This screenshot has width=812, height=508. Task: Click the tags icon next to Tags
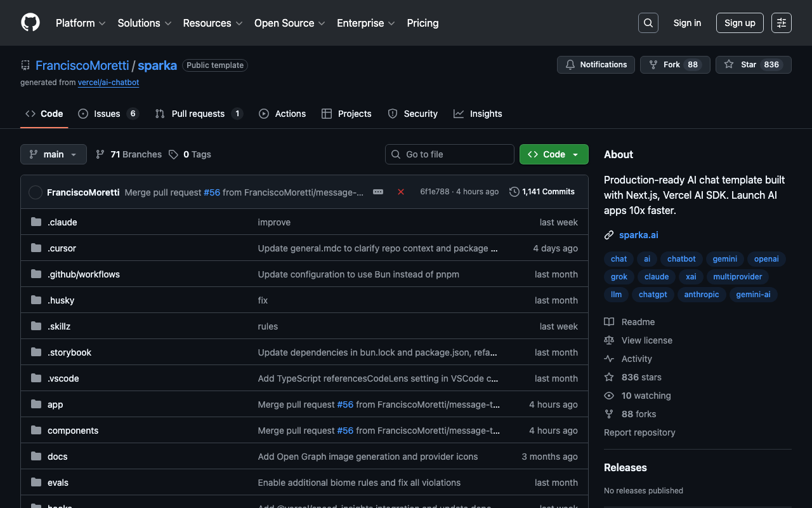pos(174,154)
